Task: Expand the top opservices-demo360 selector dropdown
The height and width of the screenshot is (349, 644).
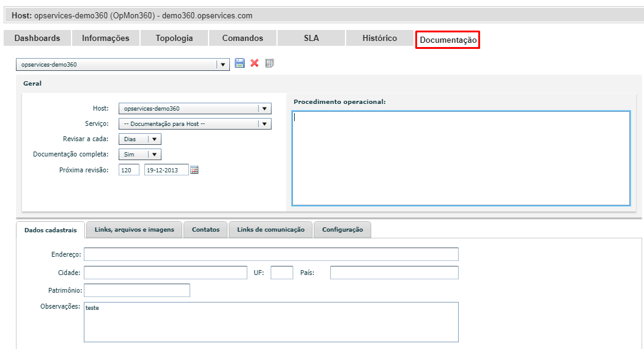Action: 223,64
